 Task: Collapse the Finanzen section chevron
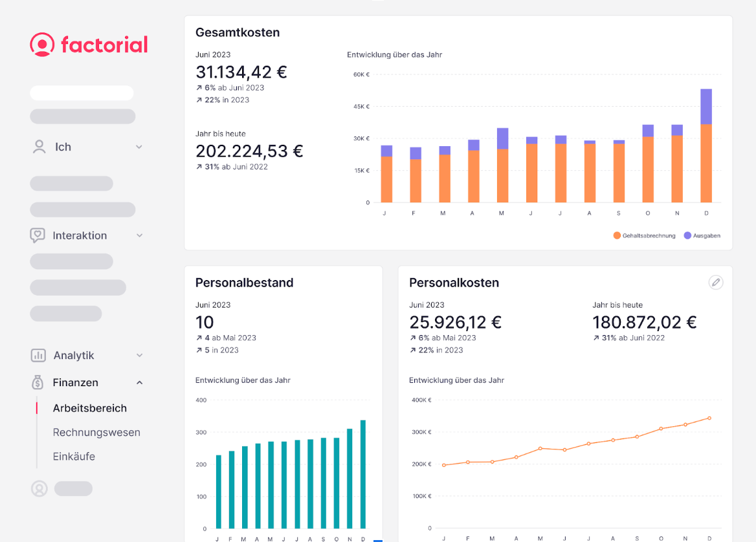click(139, 383)
